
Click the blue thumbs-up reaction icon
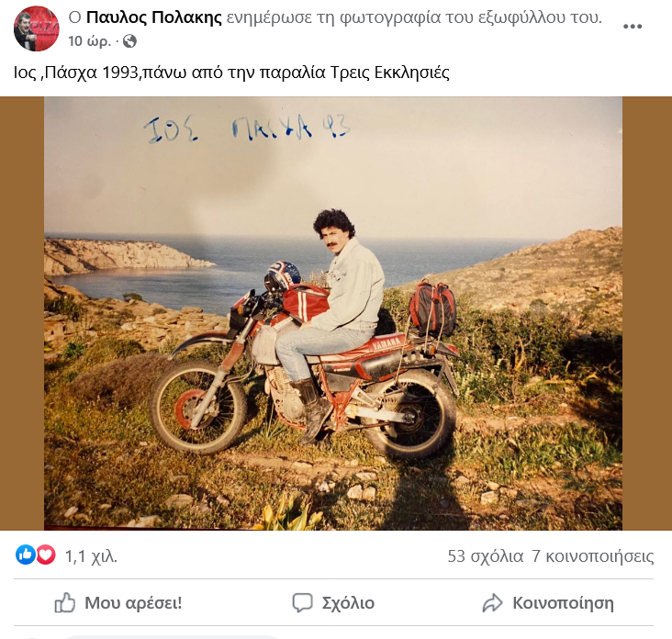(x=26, y=555)
